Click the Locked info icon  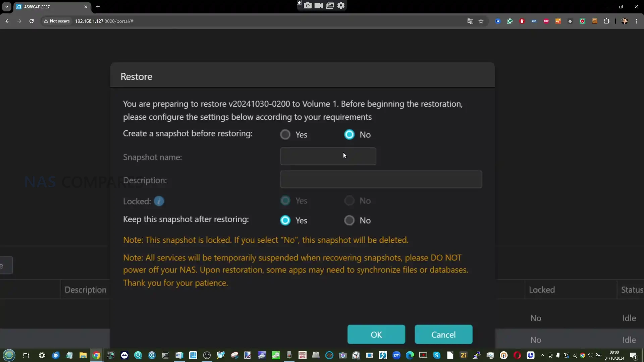pyautogui.click(x=159, y=201)
